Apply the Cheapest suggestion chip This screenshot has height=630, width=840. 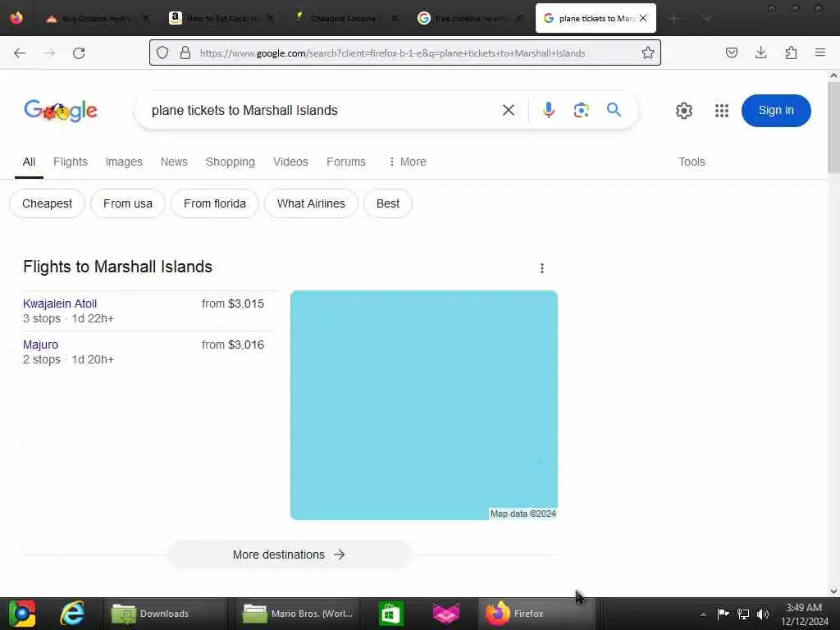pyautogui.click(x=47, y=203)
